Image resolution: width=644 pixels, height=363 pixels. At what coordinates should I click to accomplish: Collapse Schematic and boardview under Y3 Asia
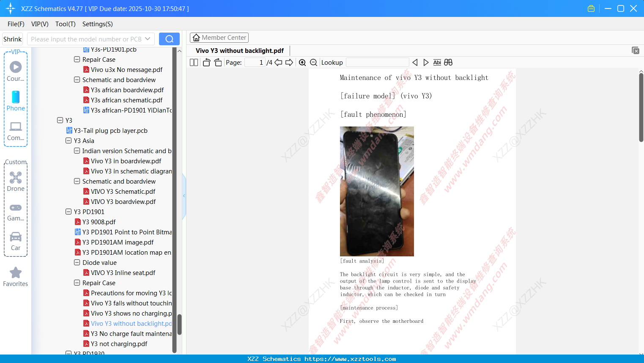pos(77,181)
